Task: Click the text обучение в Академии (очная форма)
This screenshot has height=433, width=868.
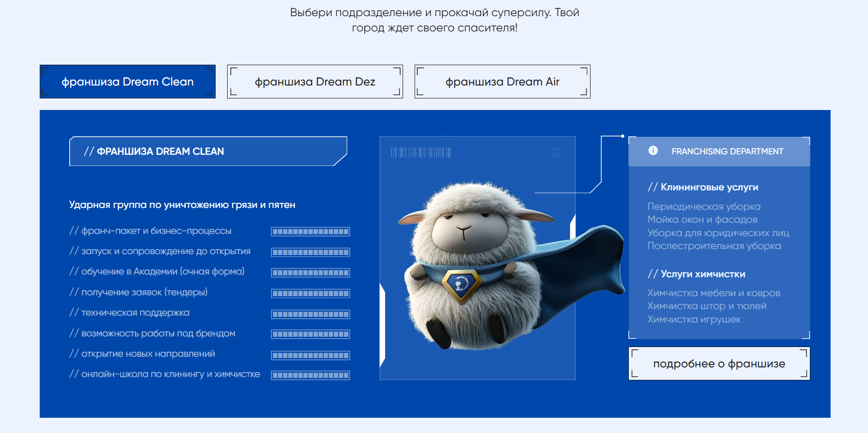Action: (157, 271)
